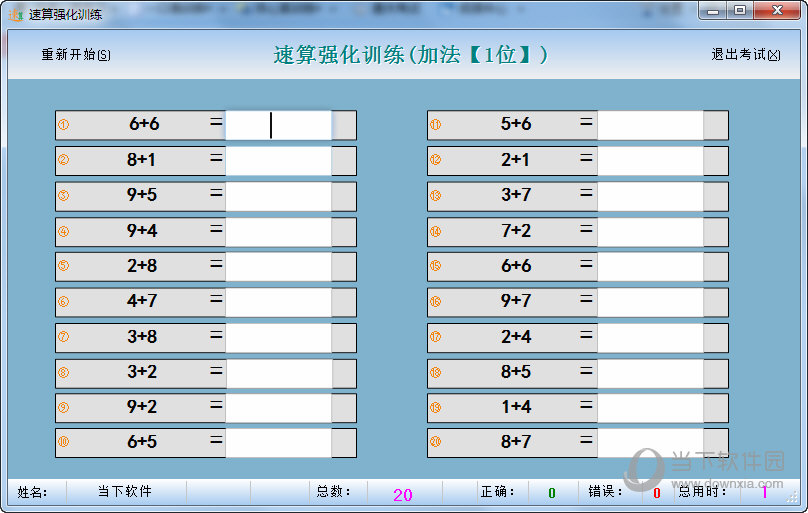Screen dimensions: 808x513
Task: Click the circled number 20 beside 8+7
Action: coord(435,442)
